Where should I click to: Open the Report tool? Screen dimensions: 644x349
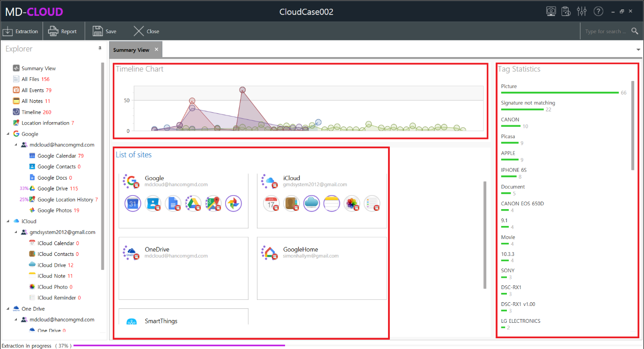point(63,31)
